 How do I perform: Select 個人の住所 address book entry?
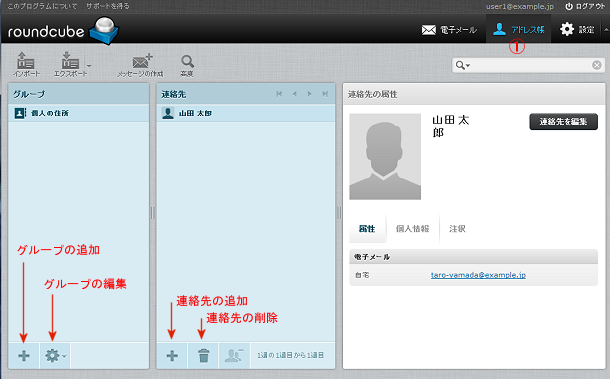point(79,113)
